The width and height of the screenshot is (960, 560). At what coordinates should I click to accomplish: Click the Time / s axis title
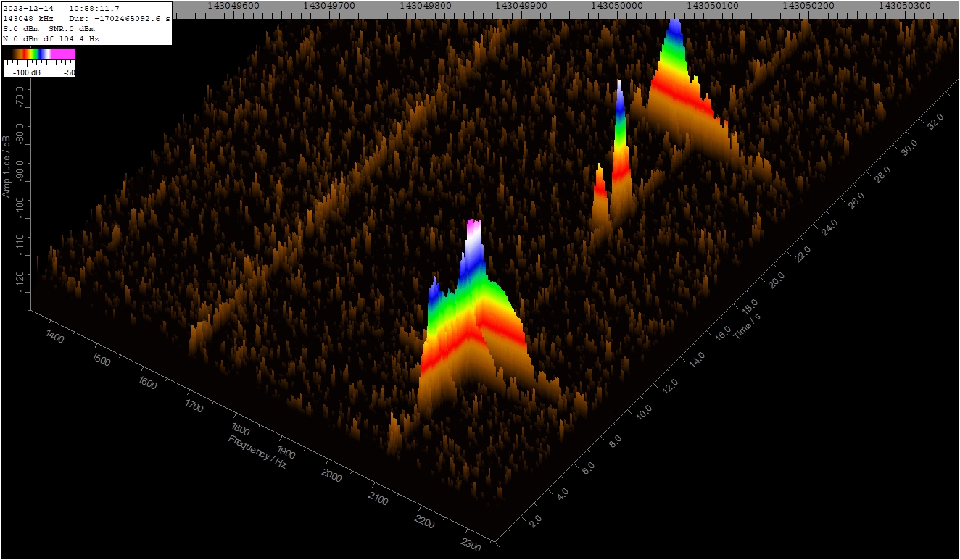point(747,326)
